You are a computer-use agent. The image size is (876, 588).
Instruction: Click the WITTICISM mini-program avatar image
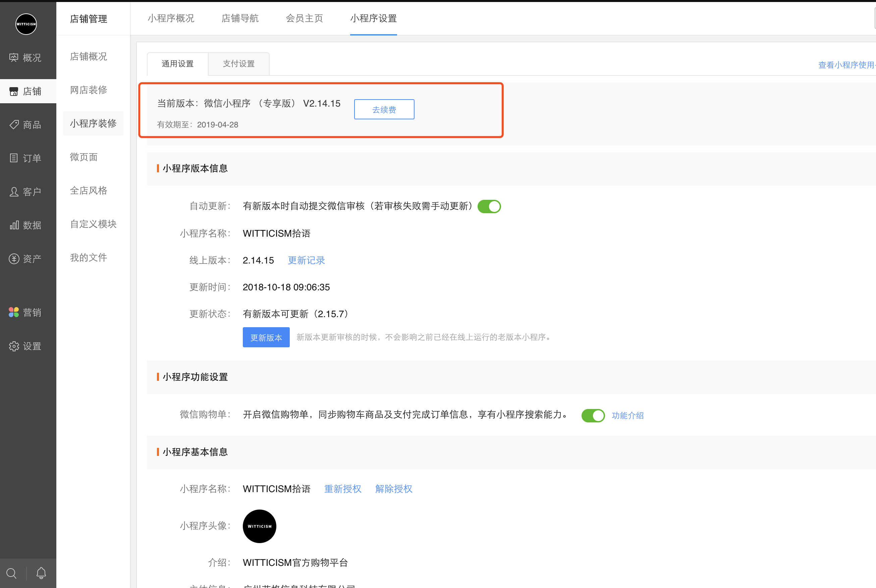click(x=259, y=526)
